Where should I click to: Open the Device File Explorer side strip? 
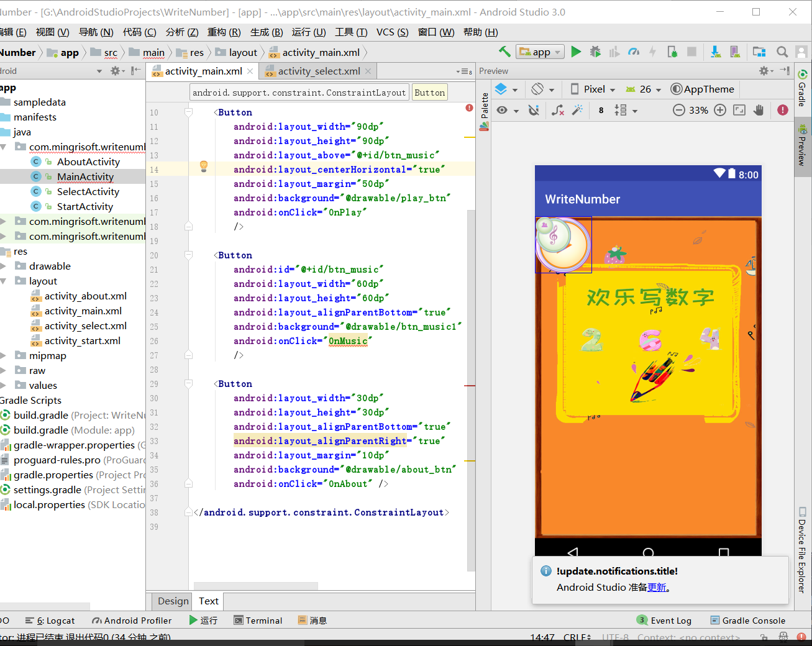pos(802,550)
